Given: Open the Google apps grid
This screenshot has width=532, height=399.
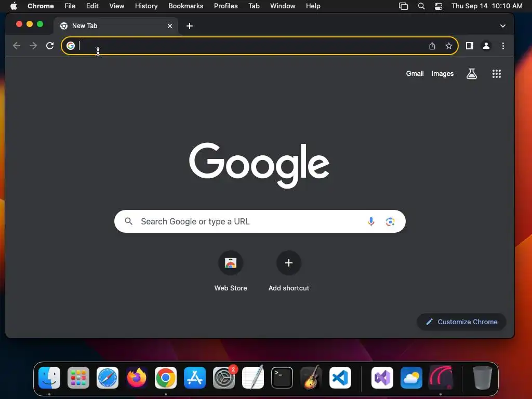Looking at the screenshot, I should (496, 74).
